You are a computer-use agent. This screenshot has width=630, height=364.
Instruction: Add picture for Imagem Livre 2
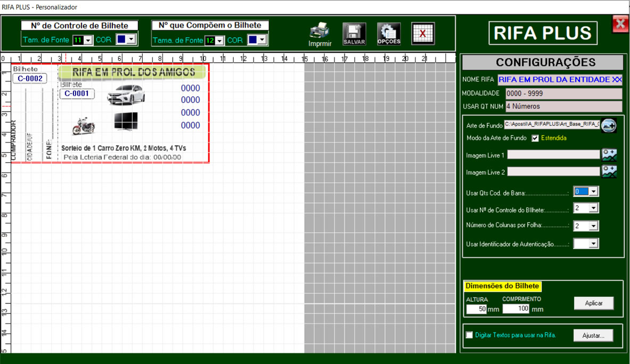point(609,172)
